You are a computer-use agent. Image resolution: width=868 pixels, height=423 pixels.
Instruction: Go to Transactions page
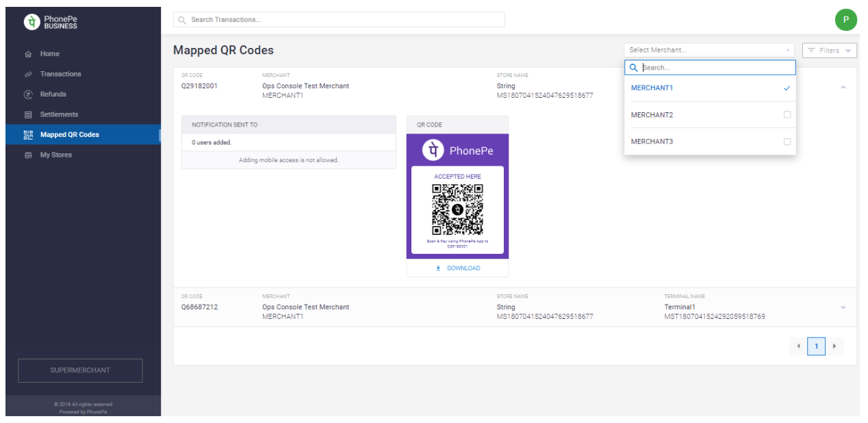click(x=60, y=74)
